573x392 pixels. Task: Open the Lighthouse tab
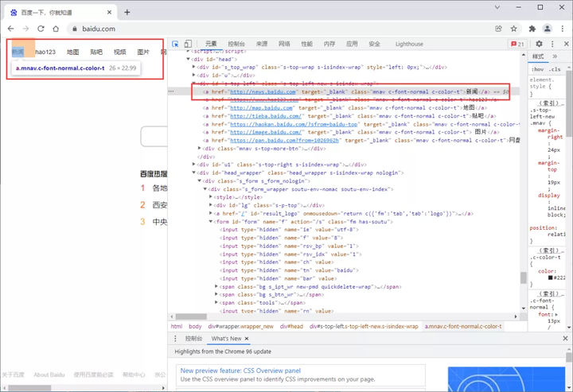click(409, 44)
